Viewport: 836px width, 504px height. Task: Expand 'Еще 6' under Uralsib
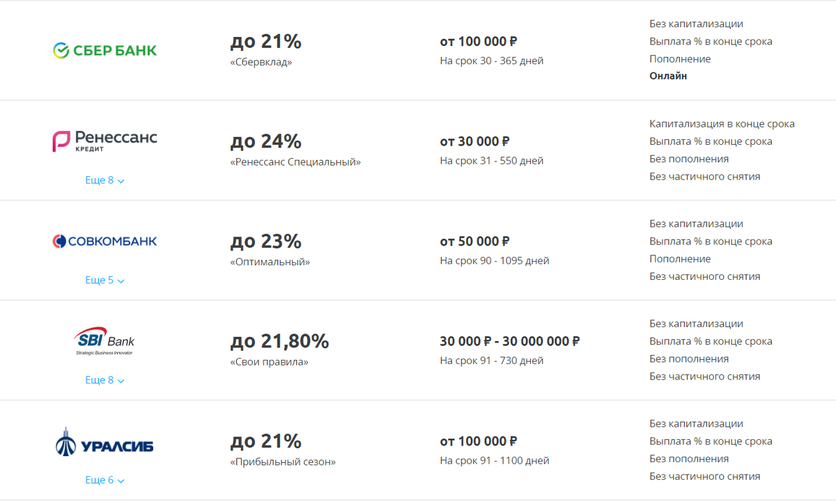[x=105, y=480]
